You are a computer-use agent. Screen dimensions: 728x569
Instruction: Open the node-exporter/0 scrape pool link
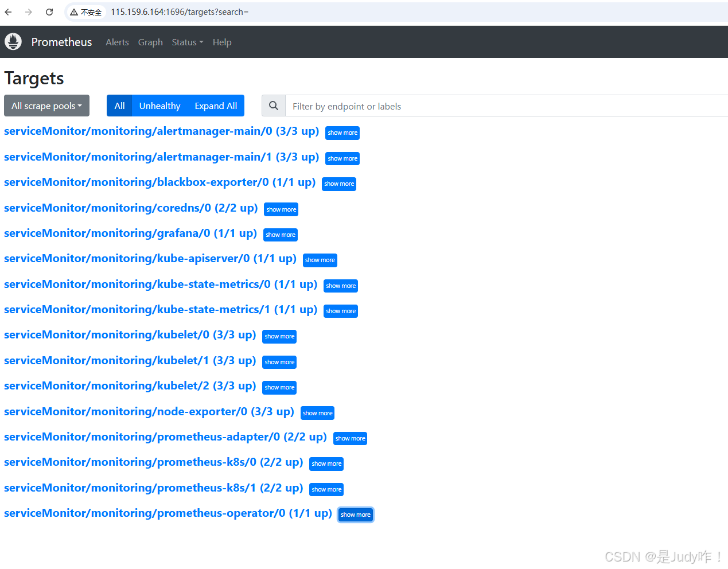149,412
